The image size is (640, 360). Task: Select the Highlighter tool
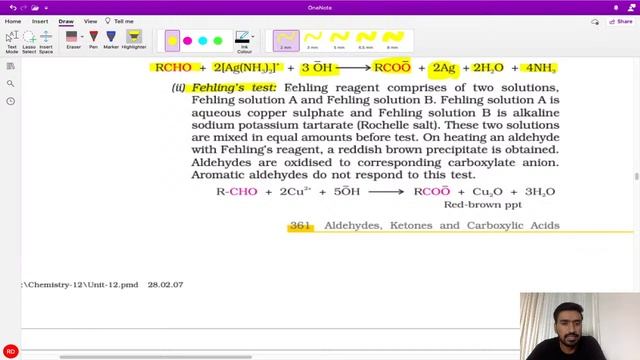pos(134,40)
